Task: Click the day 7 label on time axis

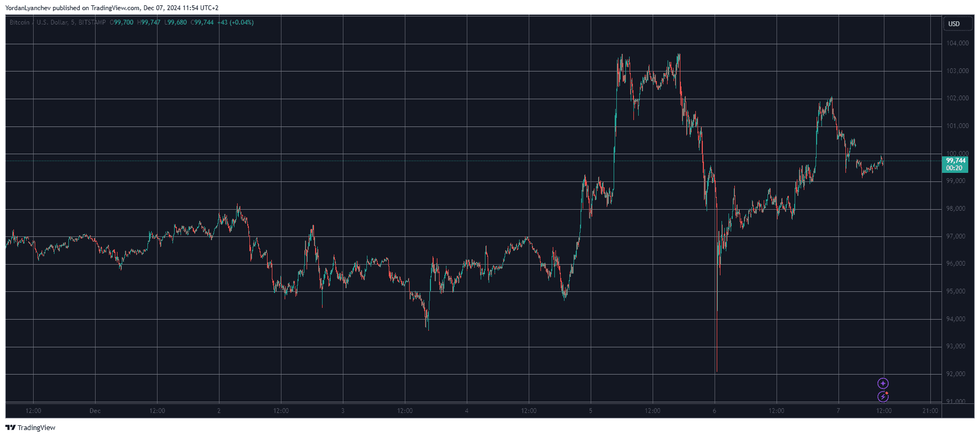Action: coord(838,411)
